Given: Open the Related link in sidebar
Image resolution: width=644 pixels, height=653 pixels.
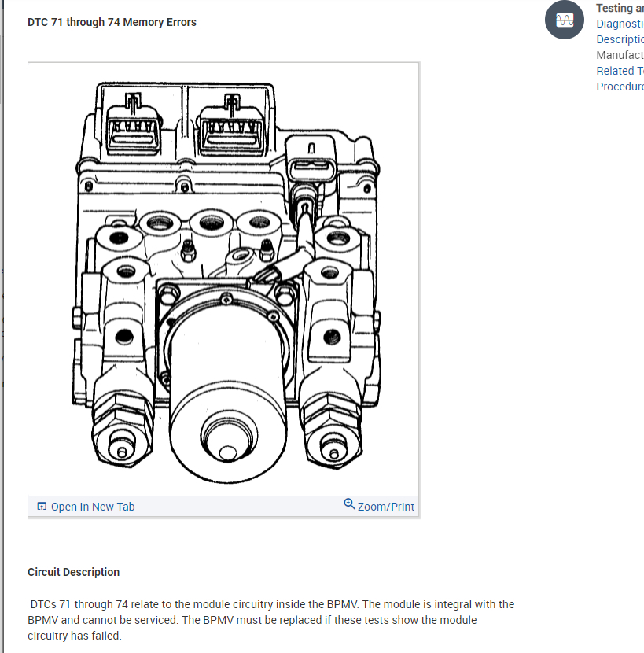Looking at the screenshot, I should point(620,71).
